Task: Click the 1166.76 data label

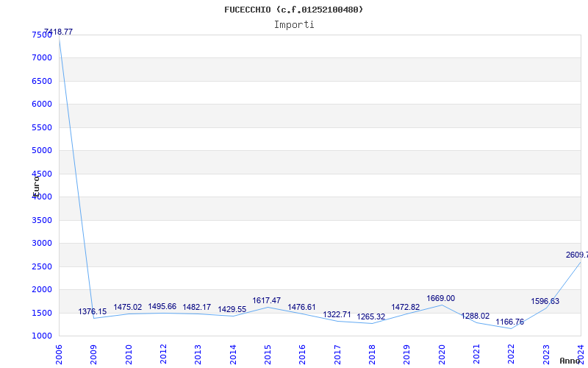Action: click(x=509, y=322)
